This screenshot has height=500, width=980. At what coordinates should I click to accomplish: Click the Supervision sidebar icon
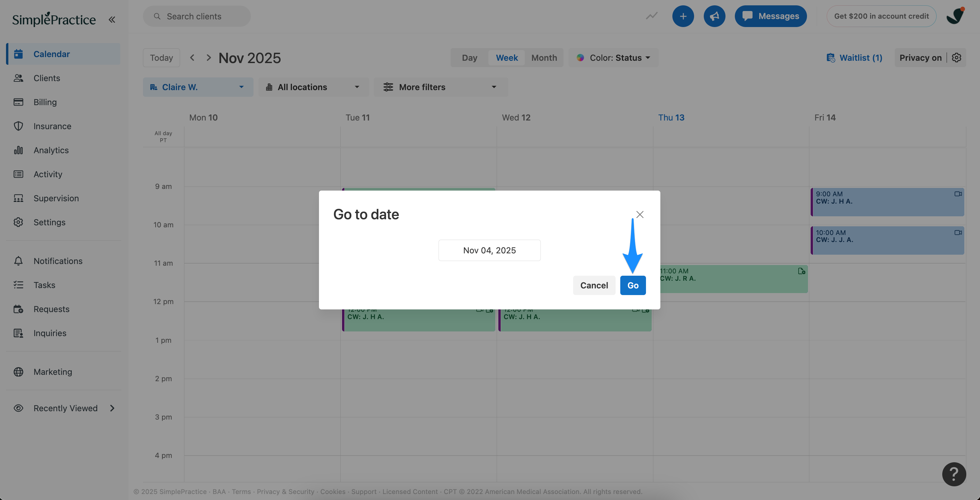(x=18, y=198)
